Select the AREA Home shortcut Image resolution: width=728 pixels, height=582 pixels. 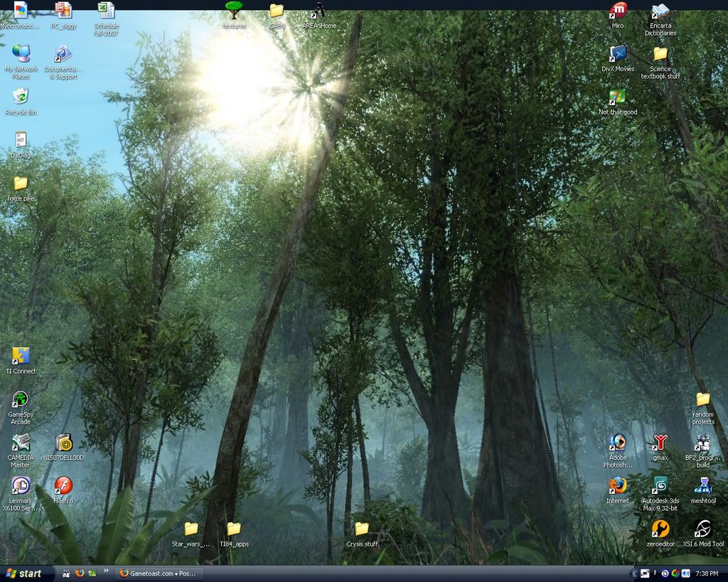[x=319, y=15]
